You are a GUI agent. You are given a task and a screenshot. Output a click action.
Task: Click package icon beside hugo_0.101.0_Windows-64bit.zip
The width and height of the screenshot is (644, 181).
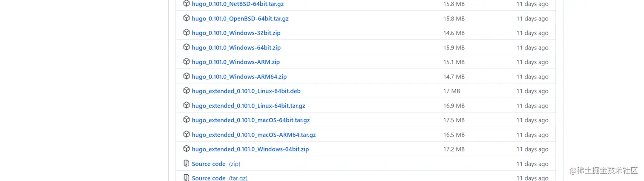(x=186, y=47)
